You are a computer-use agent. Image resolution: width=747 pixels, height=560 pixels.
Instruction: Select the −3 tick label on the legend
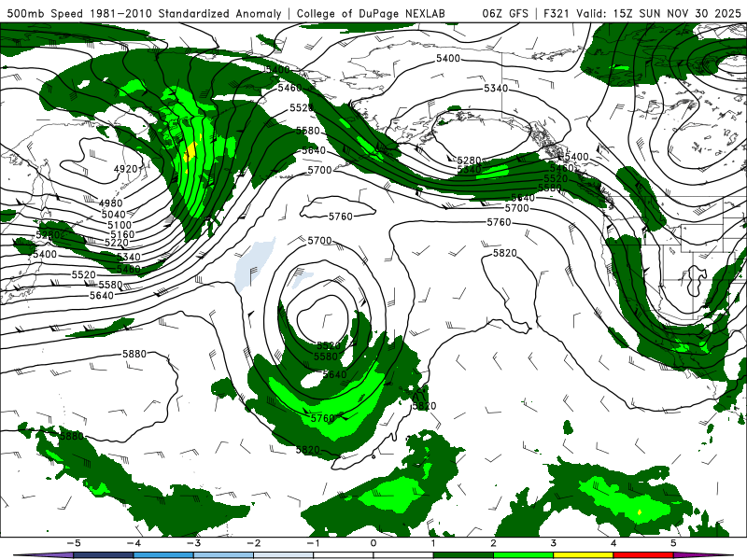tap(193, 543)
